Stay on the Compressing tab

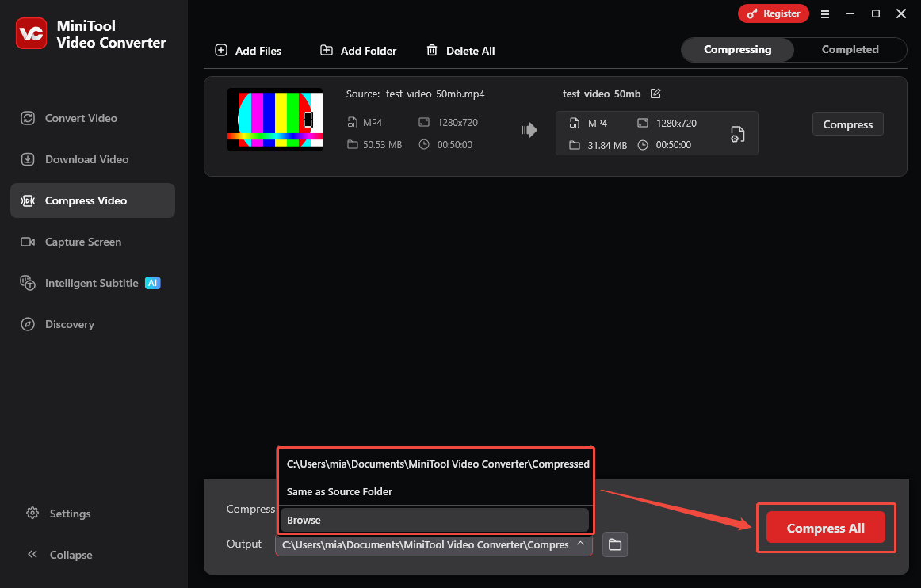pos(737,49)
